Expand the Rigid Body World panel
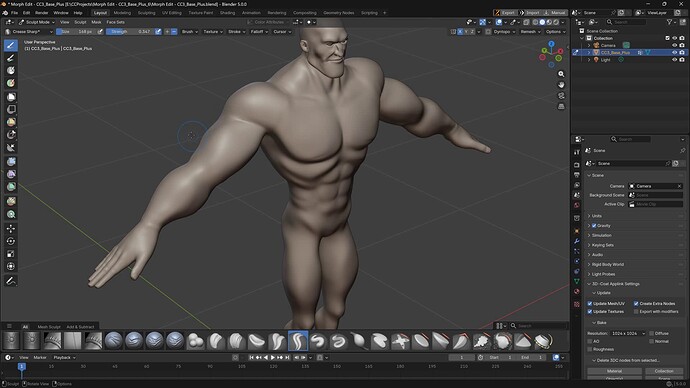Image resolution: width=690 pixels, height=388 pixels. point(607,264)
